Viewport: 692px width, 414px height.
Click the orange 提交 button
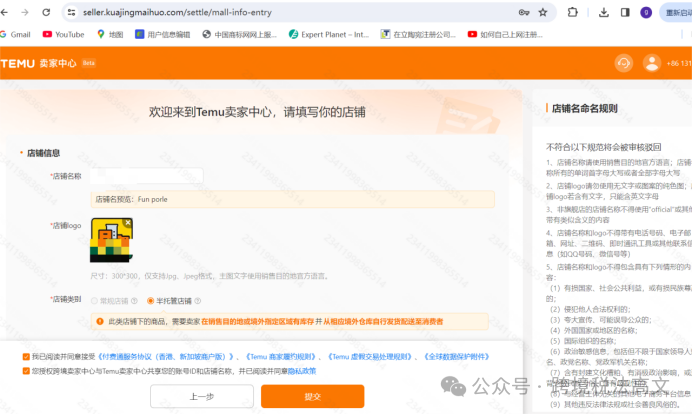point(312,396)
